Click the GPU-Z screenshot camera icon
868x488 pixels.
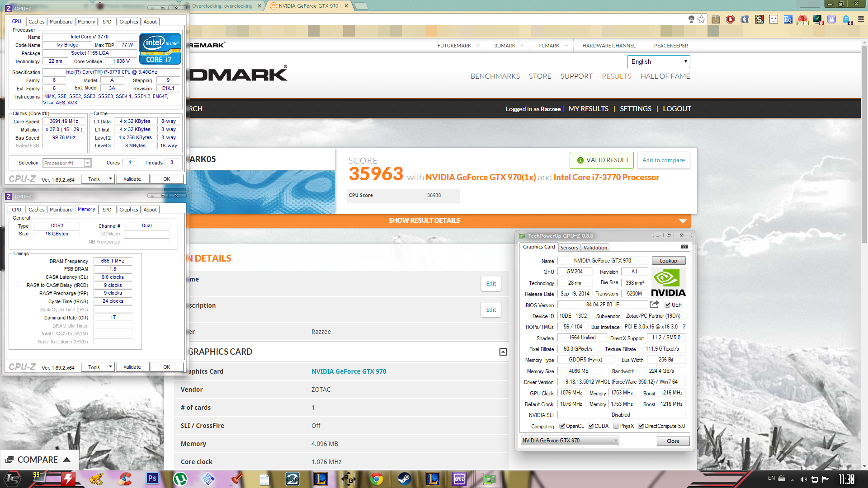[684, 247]
